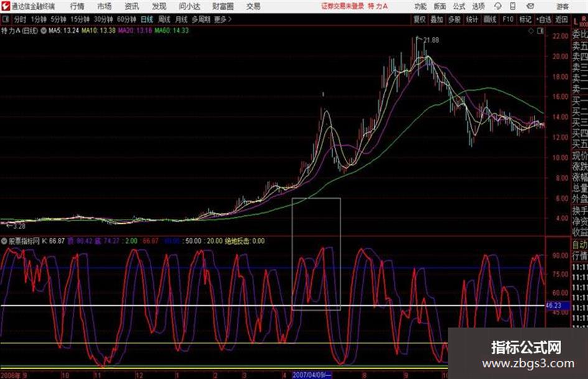This screenshot has width=588, height=379.
Task: Open the 版面 menu
Action: pos(439,6)
